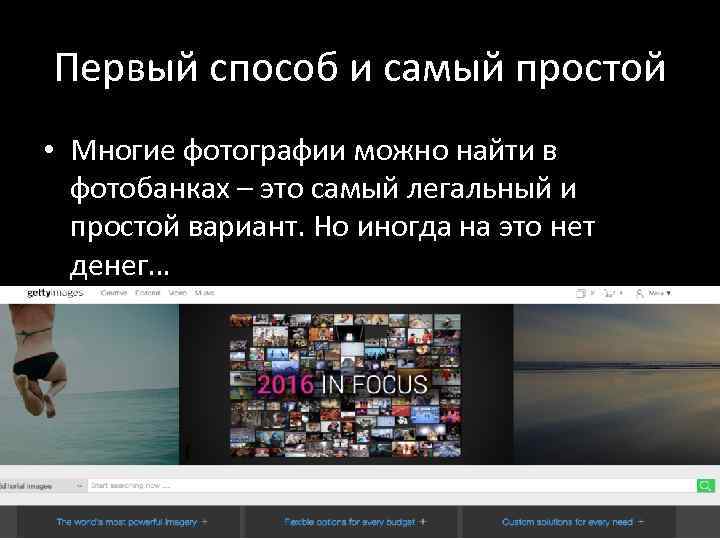This screenshot has height=540, width=720.
Task: Click the jumping swimmer image on left
Action: coord(90,384)
